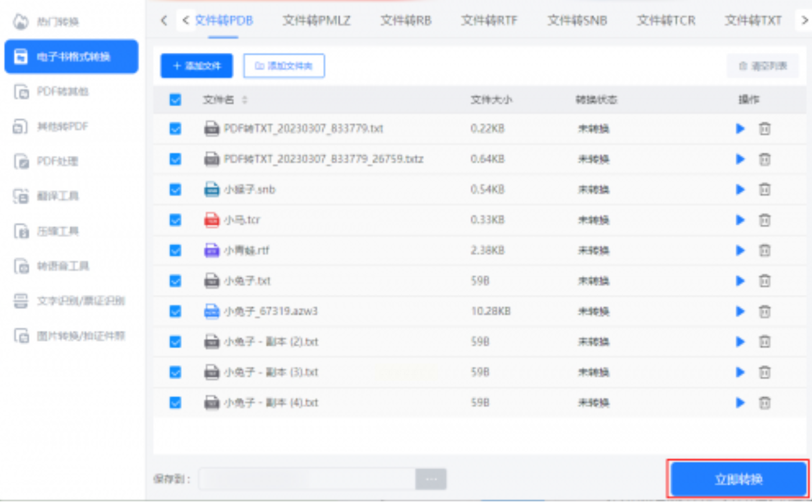
Task: Switch to the 文件转TCR tab
Action: (x=666, y=21)
